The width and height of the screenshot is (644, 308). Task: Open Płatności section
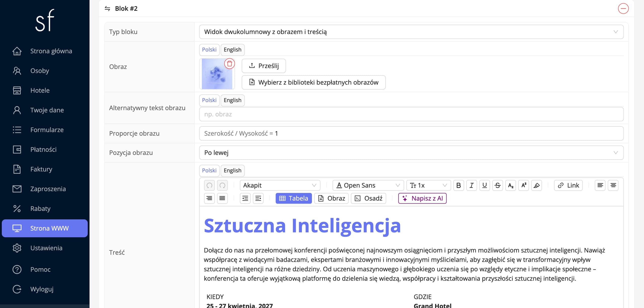point(45,149)
